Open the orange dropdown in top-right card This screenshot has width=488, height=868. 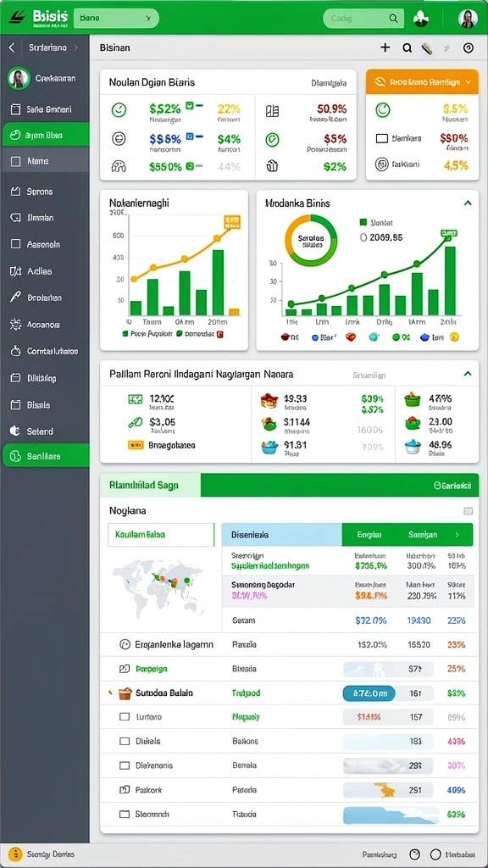click(422, 82)
